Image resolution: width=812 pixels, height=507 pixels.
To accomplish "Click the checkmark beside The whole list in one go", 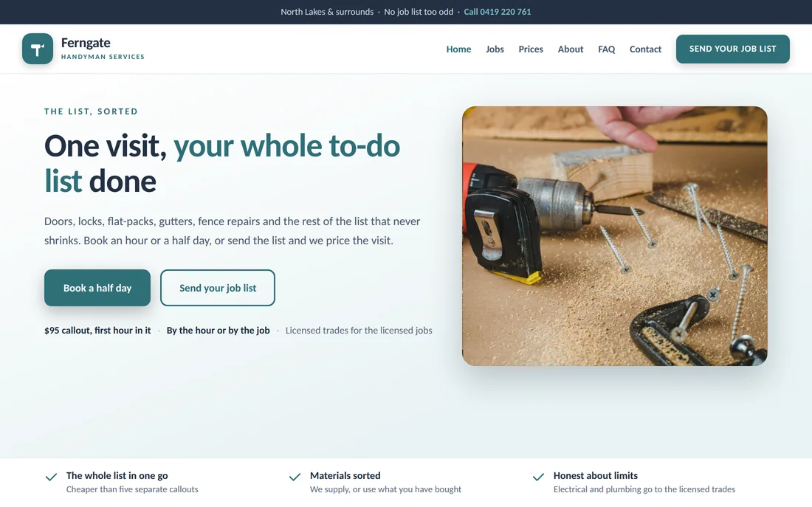I will pos(51,477).
